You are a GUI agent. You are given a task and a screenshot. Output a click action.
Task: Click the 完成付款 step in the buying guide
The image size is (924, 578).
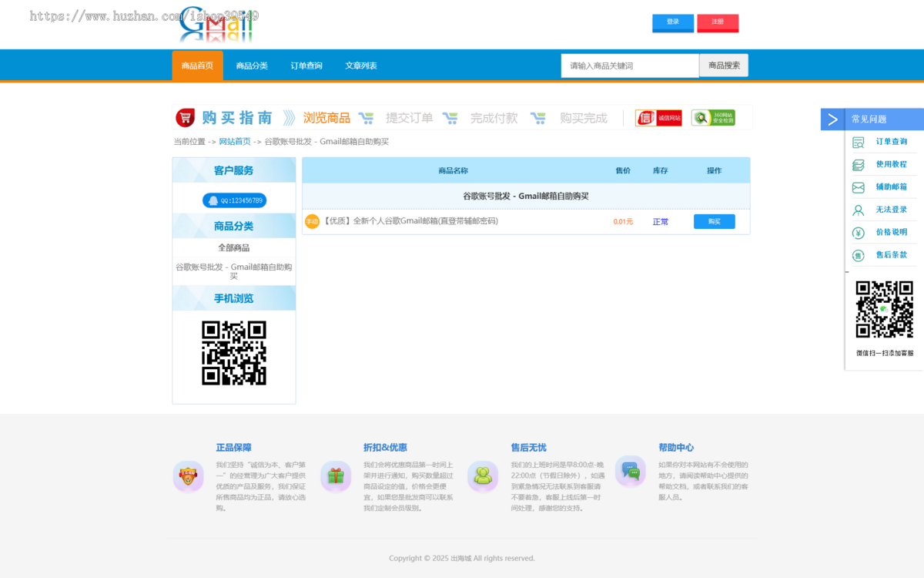coord(494,118)
